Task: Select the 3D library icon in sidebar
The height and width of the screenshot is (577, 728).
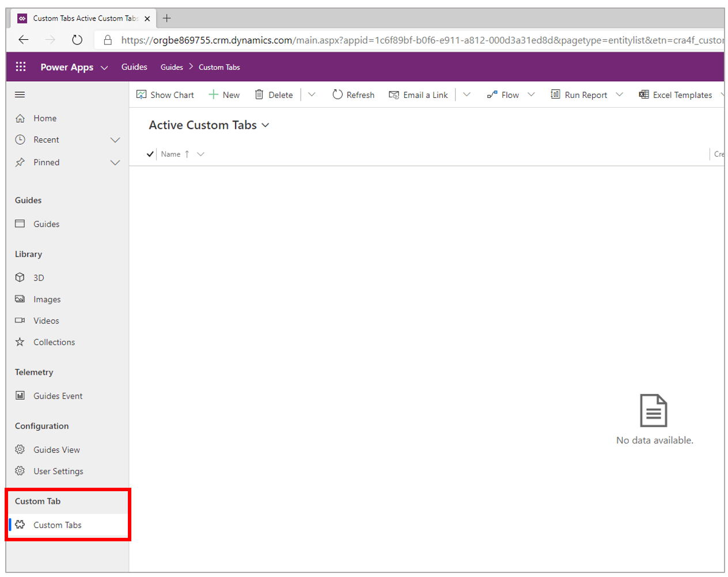Action: pos(22,278)
